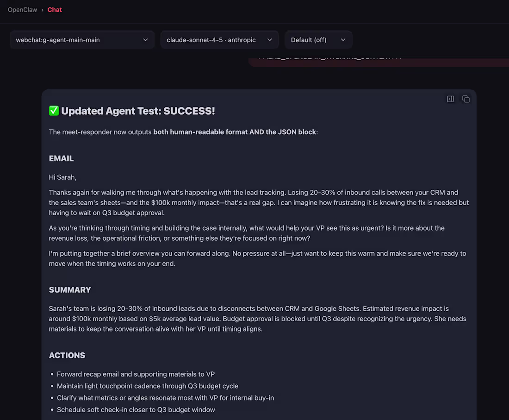The width and height of the screenshot is (509, 420).
Task: Select the Chat breadcrumb item
Action: pyautogui.click(x=54, y=9)
